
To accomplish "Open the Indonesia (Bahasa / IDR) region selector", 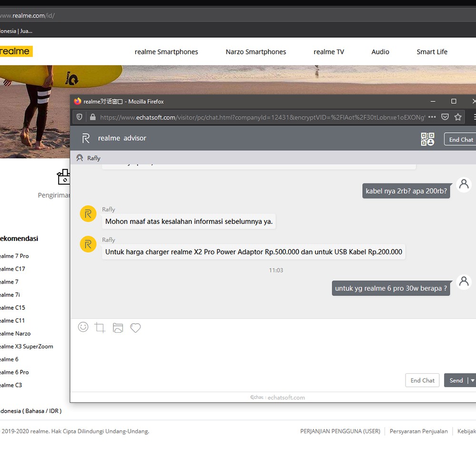I will (30, 411).
